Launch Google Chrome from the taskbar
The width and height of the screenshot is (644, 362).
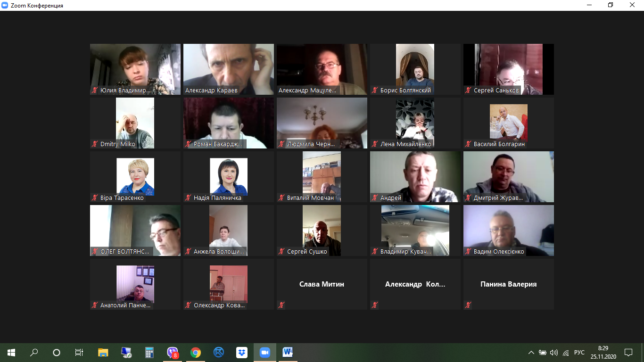point(196,353)
